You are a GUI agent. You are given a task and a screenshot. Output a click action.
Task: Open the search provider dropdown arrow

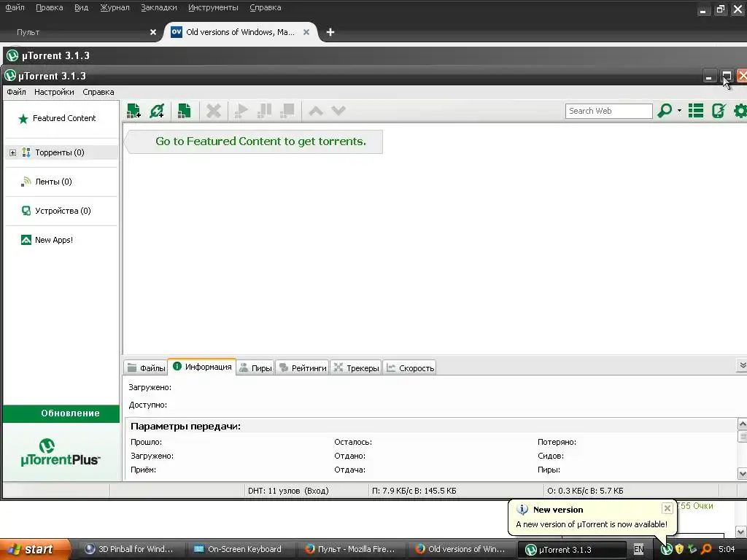click(x=679, y=111)
